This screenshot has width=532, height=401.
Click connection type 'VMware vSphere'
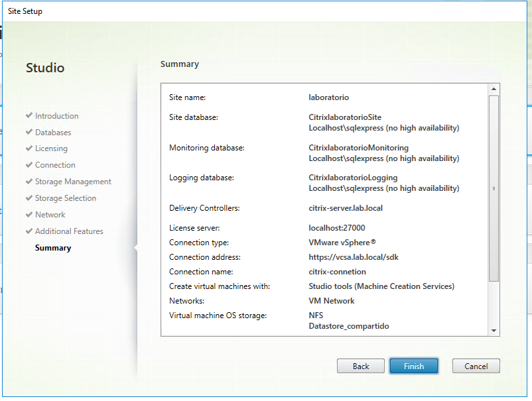click(342, 243)
